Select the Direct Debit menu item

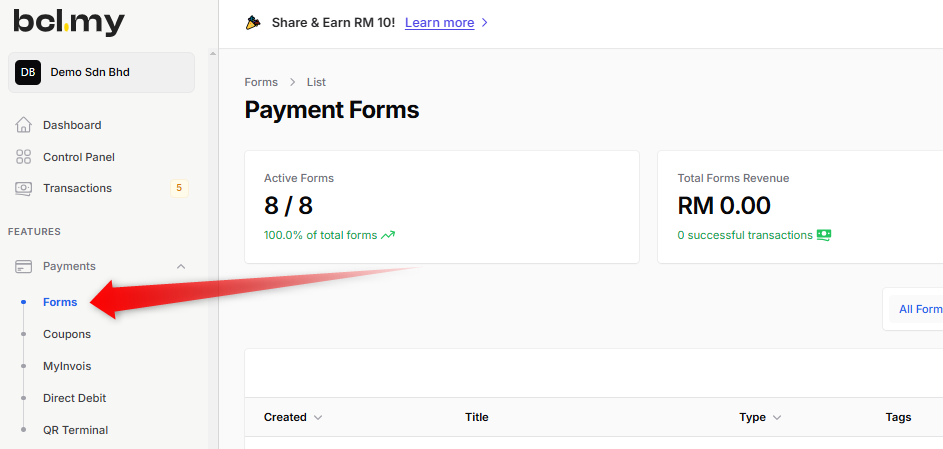click(74, 398)
